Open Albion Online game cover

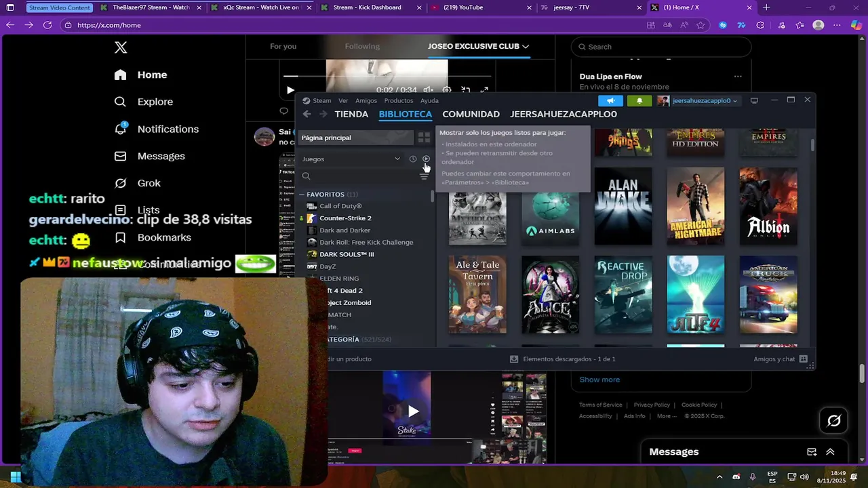768,206
